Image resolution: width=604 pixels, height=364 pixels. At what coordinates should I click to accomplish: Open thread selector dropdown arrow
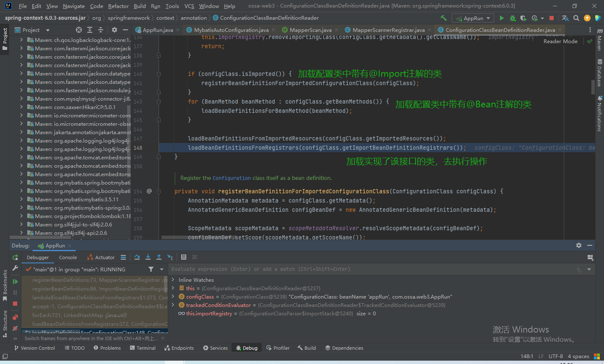pos(161,269)
